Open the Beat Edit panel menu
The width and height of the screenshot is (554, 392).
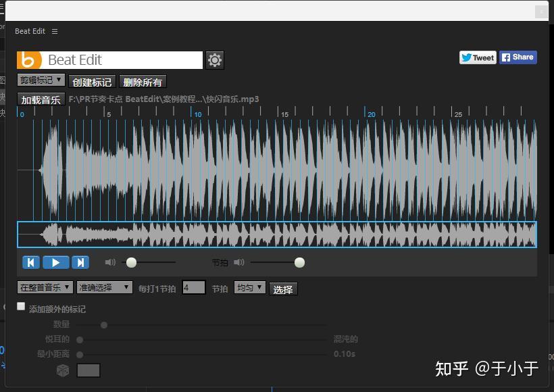click(x=55, y=32)
